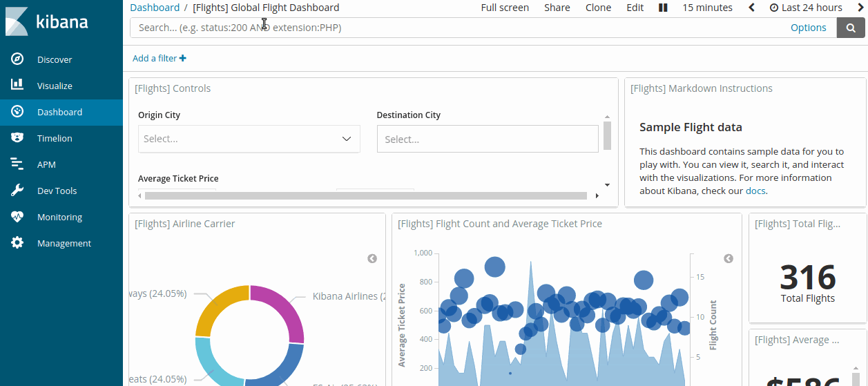The image size is (868, 386).
Task: Click the Sample Flight data heading
Action: [691, 127]
